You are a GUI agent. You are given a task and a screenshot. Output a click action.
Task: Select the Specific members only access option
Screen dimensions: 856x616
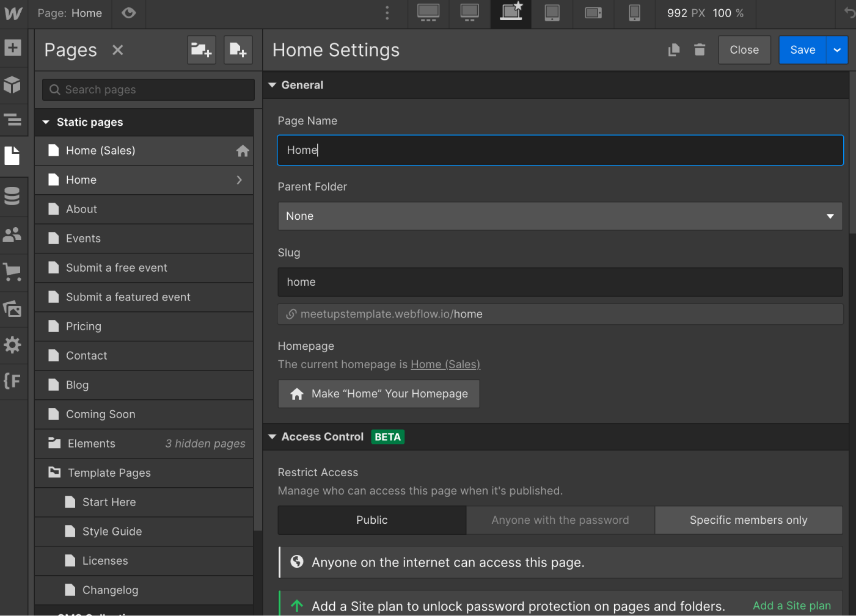coord(748,520)
